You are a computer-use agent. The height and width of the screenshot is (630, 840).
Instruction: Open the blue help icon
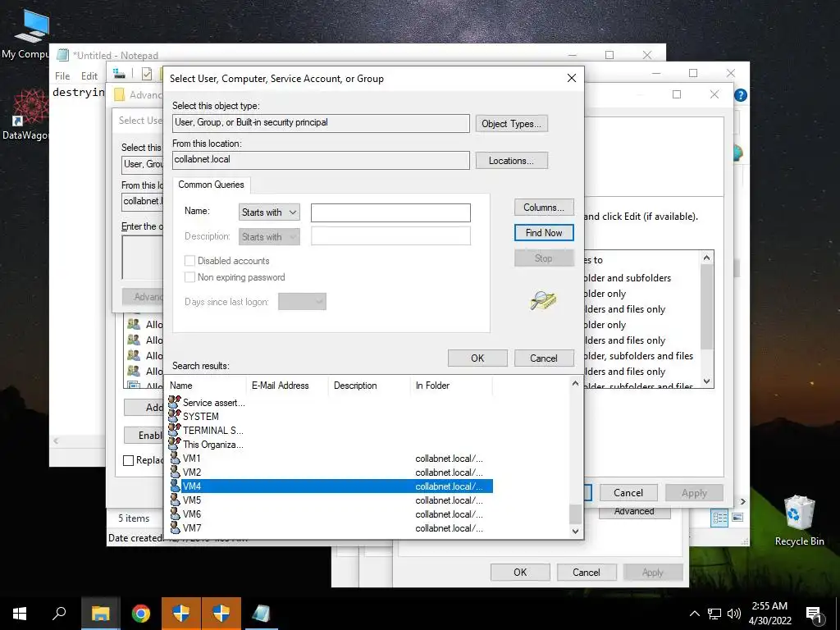tap(741, 95)
